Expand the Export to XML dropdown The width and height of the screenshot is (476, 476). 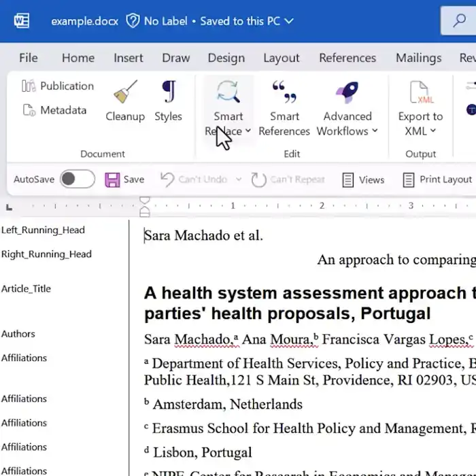(433, 131)
